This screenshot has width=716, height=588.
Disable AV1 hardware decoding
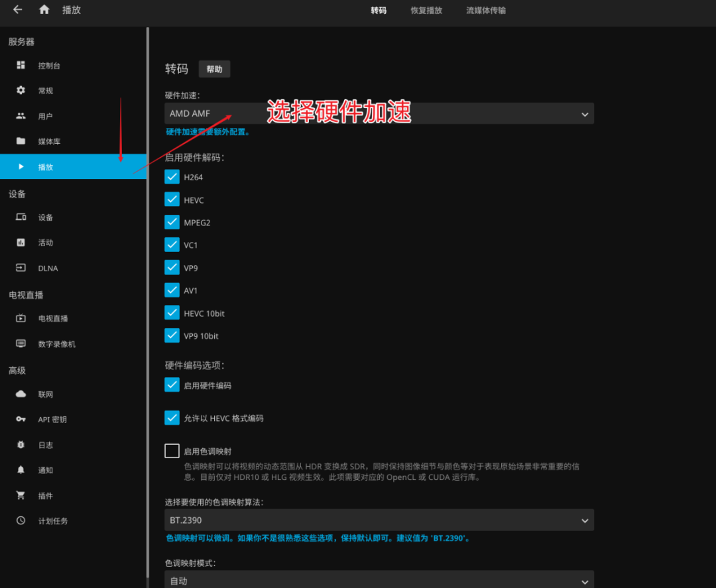click(172, 290)
